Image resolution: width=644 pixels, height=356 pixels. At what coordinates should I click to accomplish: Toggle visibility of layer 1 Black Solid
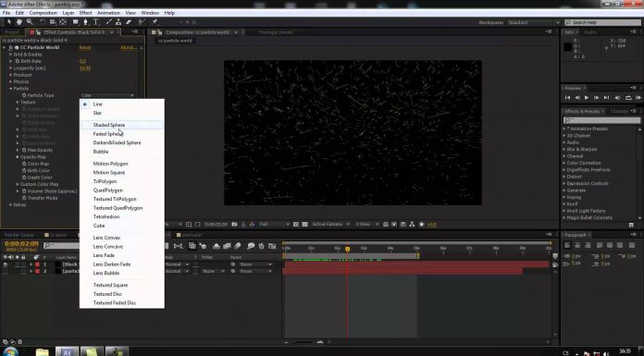pos(6,264)
